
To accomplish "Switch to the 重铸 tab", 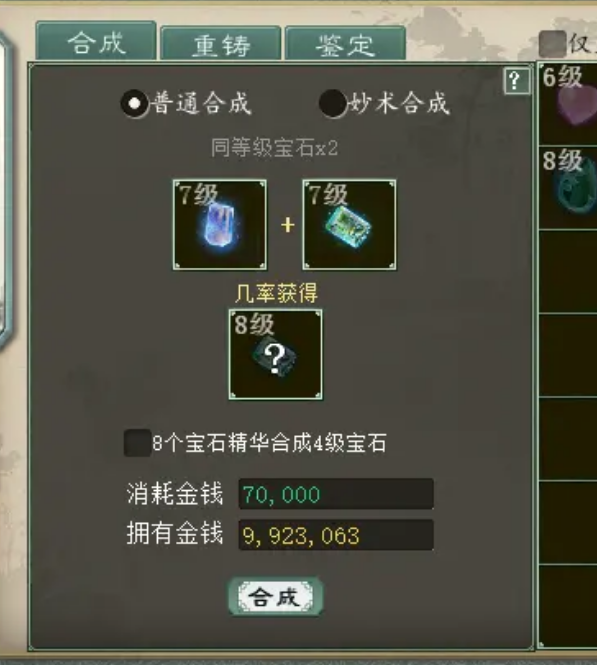I will 220,44.
